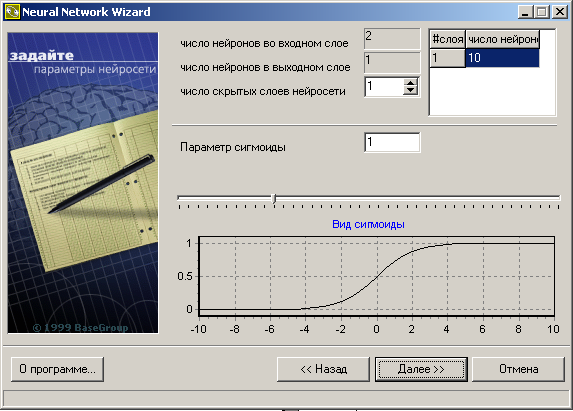
Task: Click the brain and notebook wizard image
Action: click(x=83, y=183)
